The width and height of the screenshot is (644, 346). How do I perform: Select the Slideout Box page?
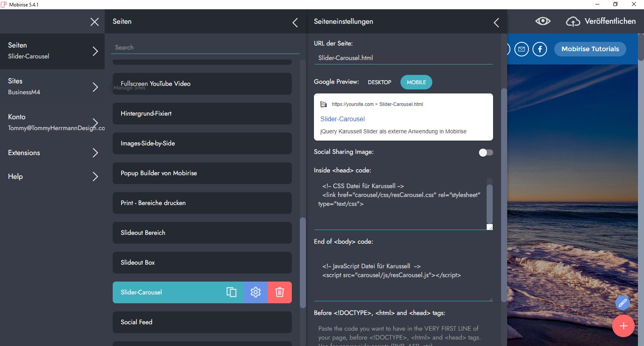coord(202,263)
